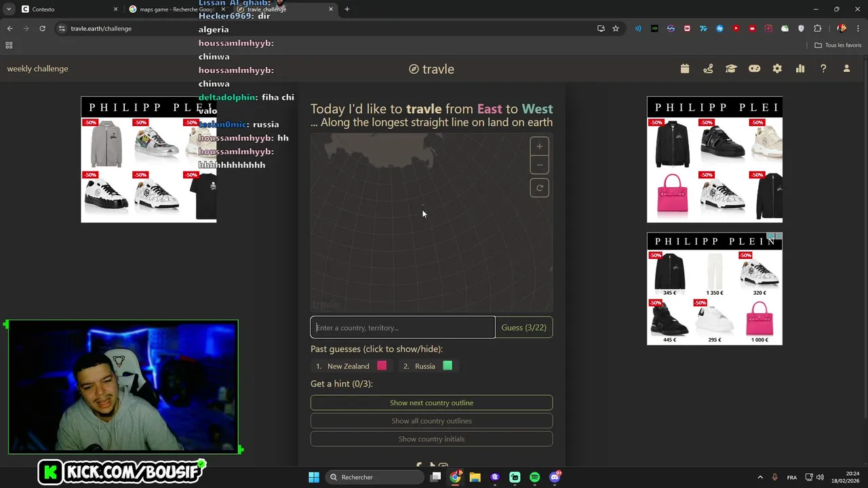Open the bar chart statistics icon
Viewport: 868px width, 488px height.
point(800,68)
